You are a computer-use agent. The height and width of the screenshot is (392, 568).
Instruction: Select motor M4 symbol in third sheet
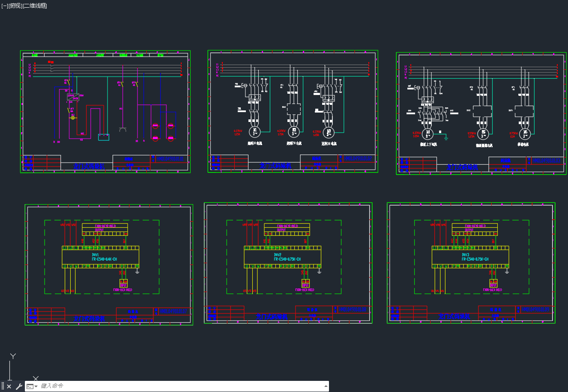pyautogui.click(x=427, y=134)
